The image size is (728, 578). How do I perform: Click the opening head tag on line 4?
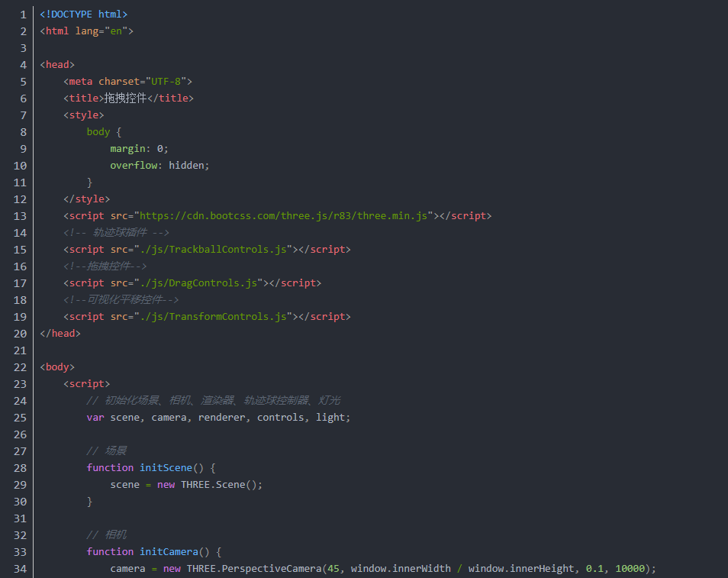coord(57,65)
